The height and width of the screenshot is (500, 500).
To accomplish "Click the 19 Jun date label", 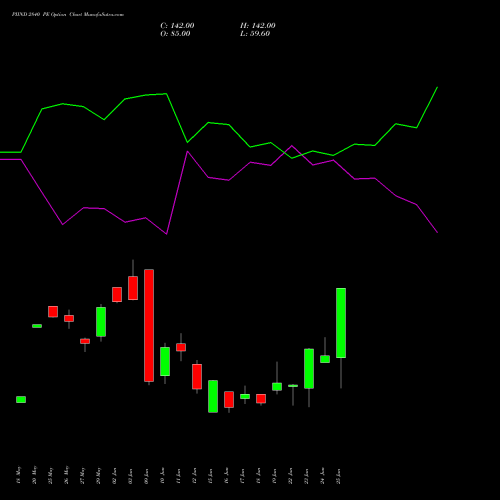I will click(274, 476).
